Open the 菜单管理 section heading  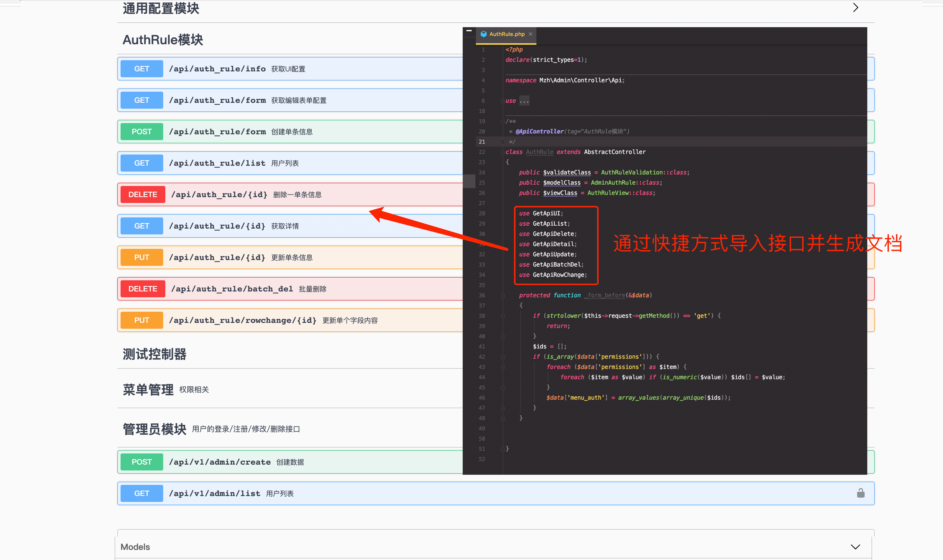click(148, 389)
